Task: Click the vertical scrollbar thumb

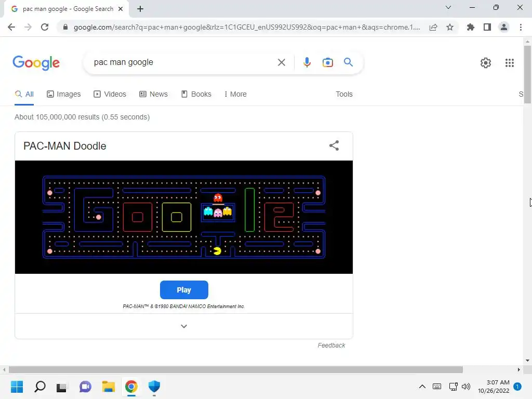Action: [x=527, y=74]
